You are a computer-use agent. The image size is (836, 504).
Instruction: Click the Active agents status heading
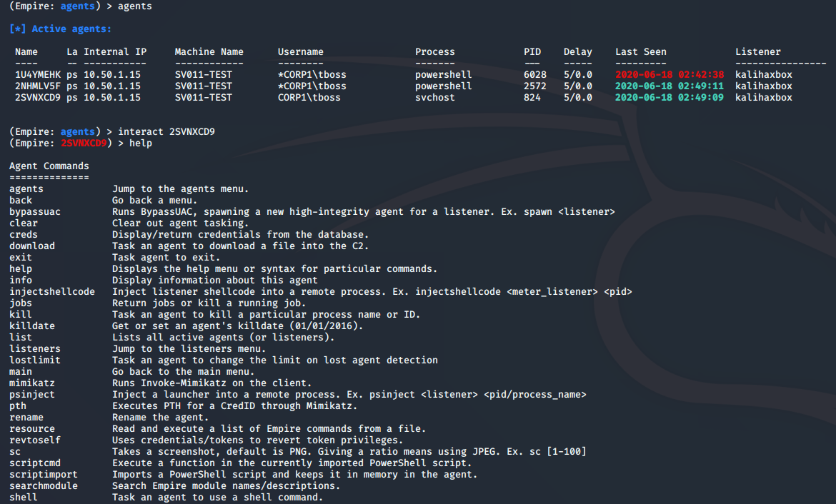(x=60, y=29)
